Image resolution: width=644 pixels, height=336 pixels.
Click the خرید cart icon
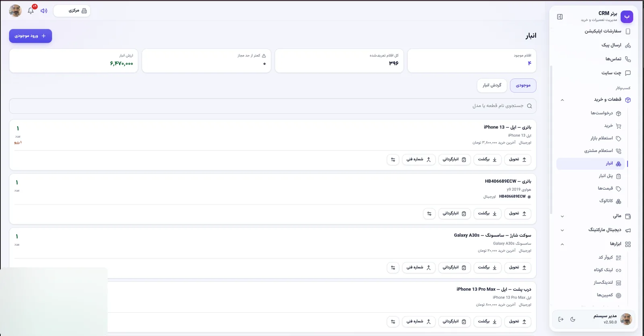tap(619, 126)
